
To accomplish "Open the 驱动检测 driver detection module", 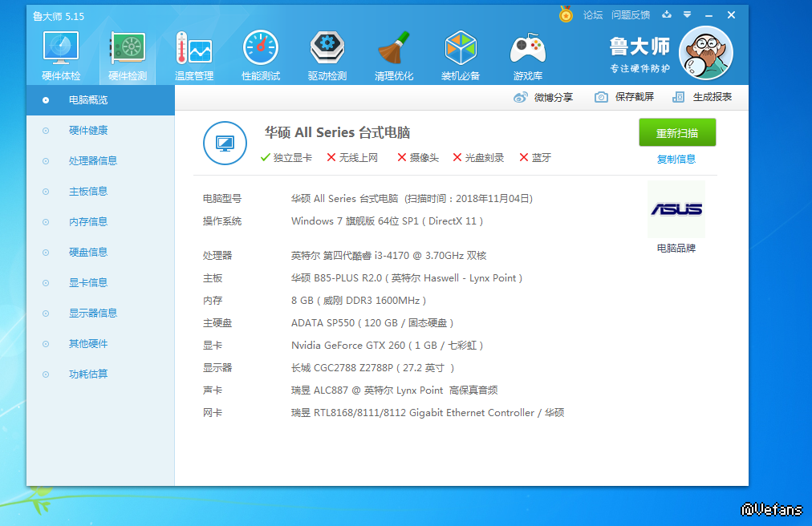I will click(327, 55).
